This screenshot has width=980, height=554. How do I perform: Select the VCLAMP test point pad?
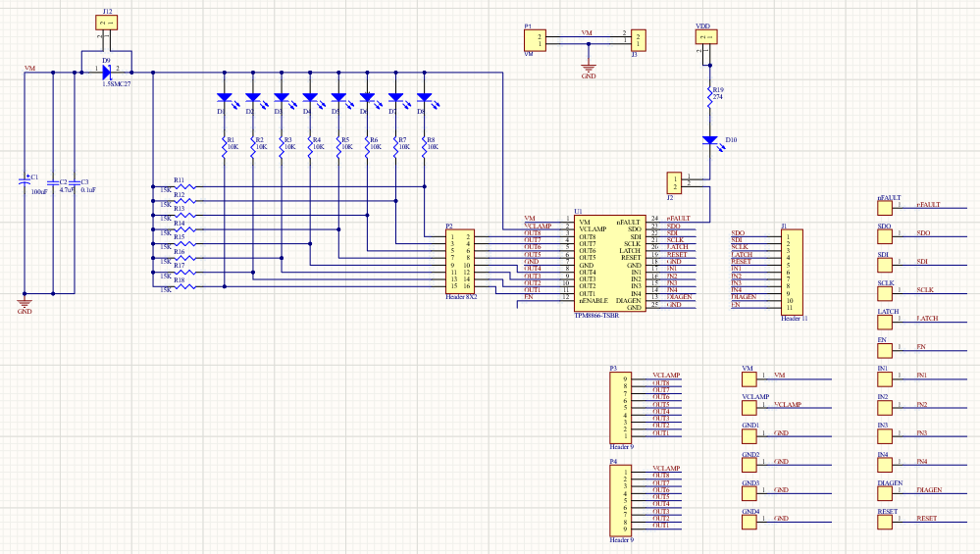point(749,406)
